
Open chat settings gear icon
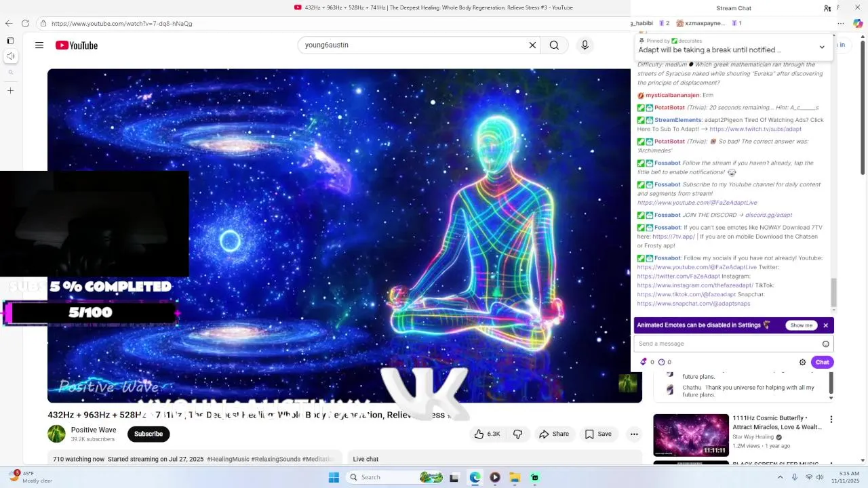coord(802,362)
